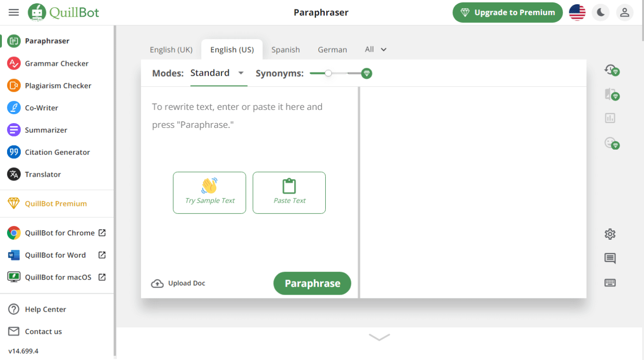Switch to the English (UK) tab
Screen dimensions: 644x360
[171, 50]
